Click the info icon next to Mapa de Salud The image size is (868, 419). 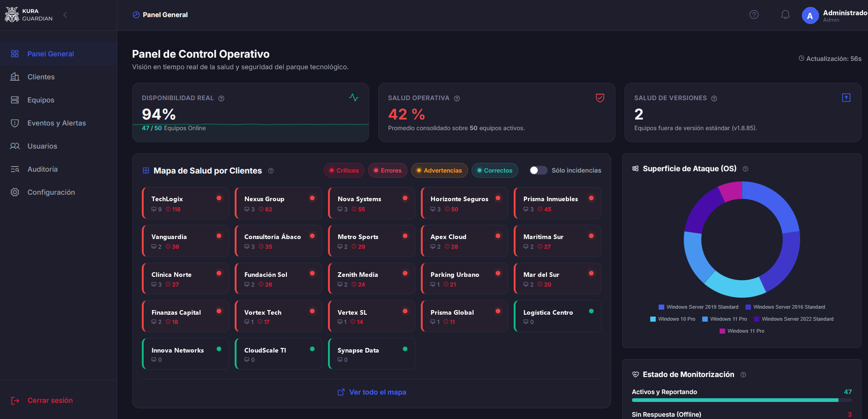coord(271,171)
